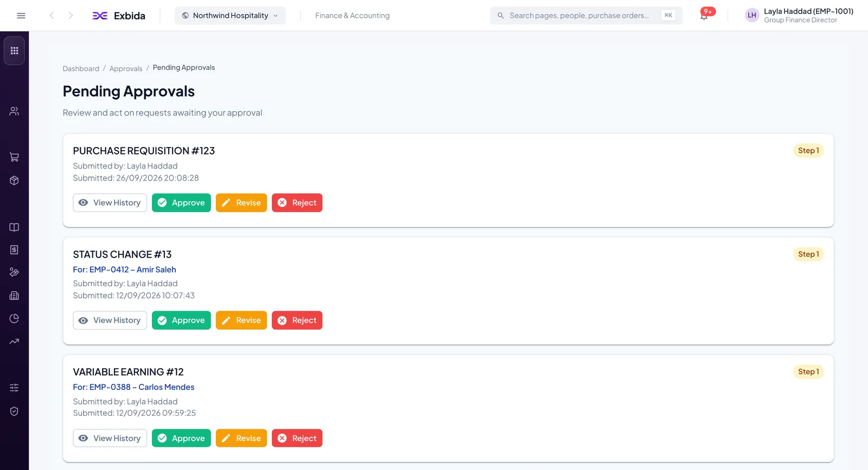
Task: Revise Status Change #13
Action: [x=241, y=320]
